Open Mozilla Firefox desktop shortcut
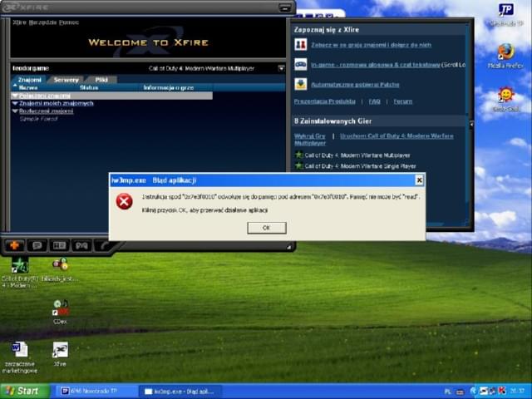The height and width of the screenshot is (399, 532). (x=505, y=54)
